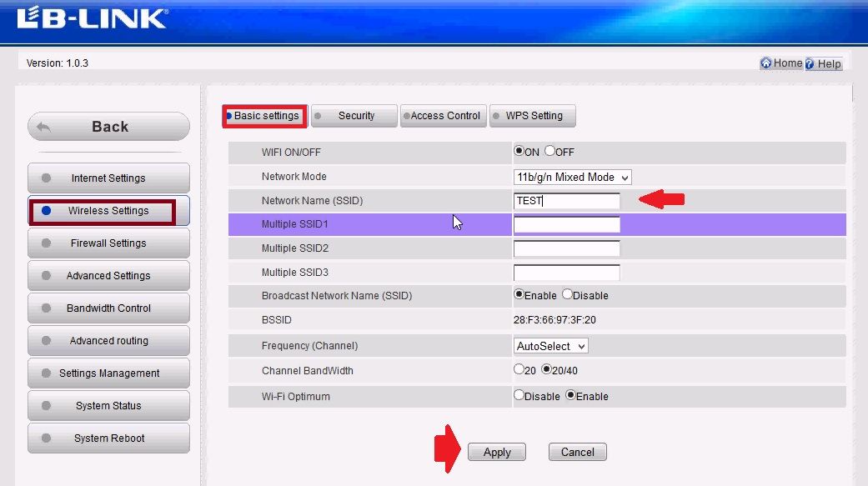The height and width of the screenshot is (486, 868).
Task: Open Firewall Settings in sidebar
Action: tap(108, 243)
